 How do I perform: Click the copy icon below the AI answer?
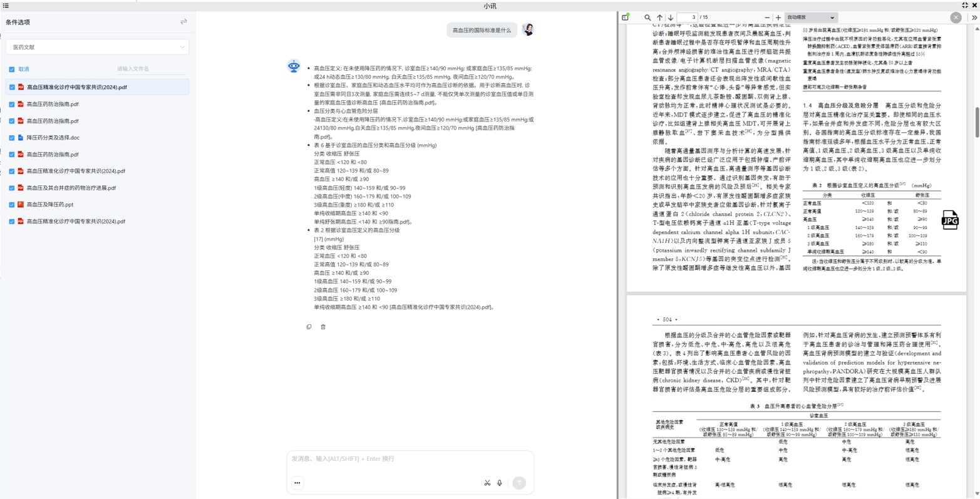[x=309, y=326]
